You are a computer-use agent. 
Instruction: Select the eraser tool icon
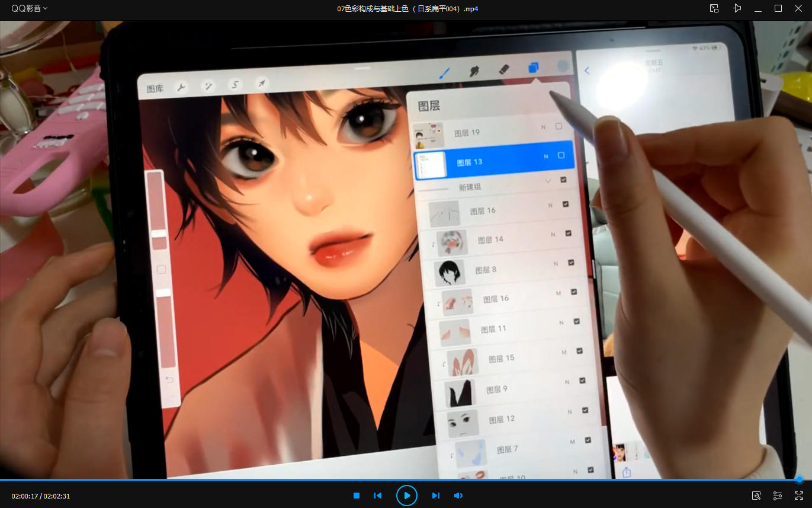pos(504,69)
